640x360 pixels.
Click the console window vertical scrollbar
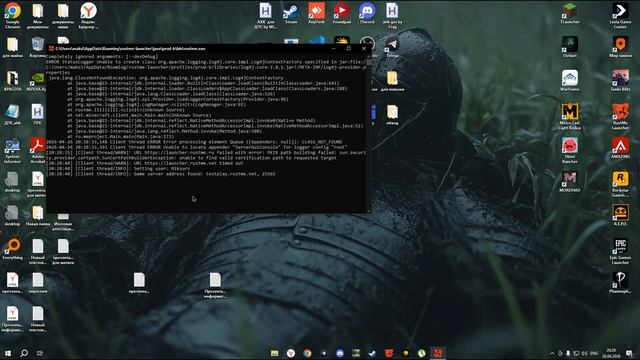click(x=369, y=133)
